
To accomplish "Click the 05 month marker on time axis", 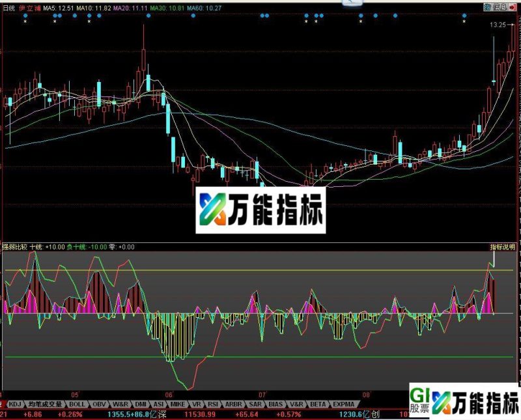I will pos(75,395).
